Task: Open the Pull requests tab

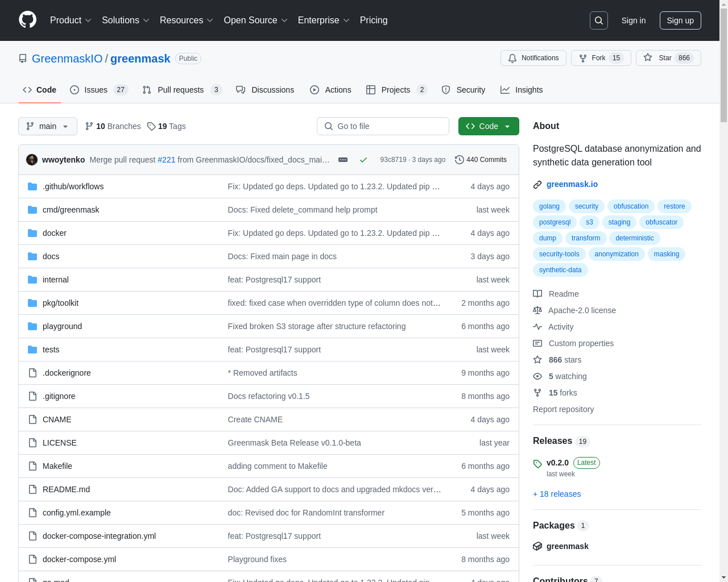Action: pyautogui.click(x=182, y=90)
